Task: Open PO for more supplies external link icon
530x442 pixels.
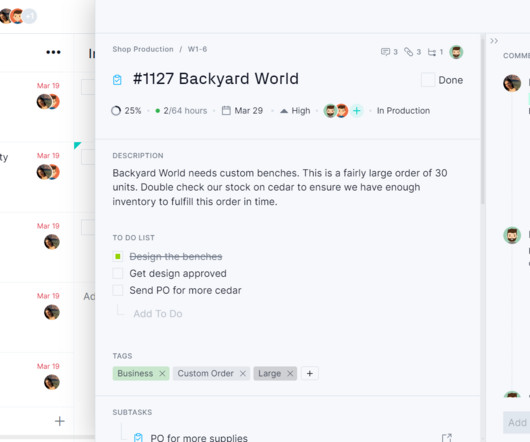Action: tap(447, 438)
